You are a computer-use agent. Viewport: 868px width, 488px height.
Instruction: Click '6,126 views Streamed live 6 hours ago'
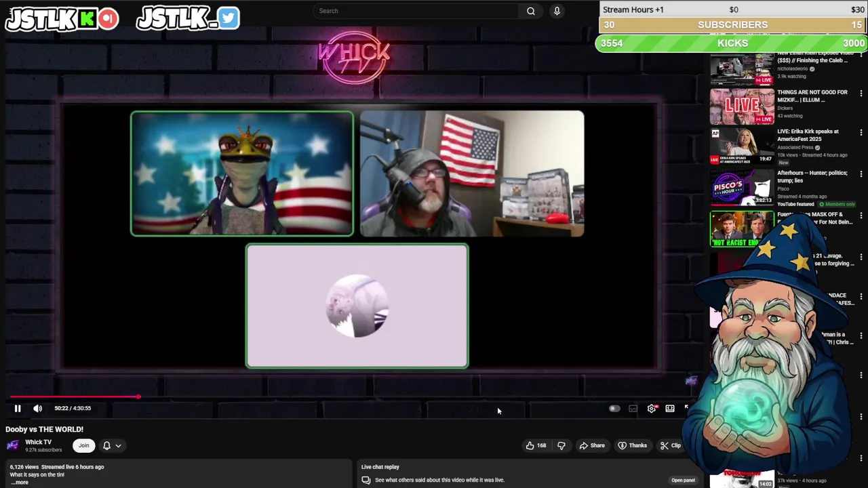57,467
